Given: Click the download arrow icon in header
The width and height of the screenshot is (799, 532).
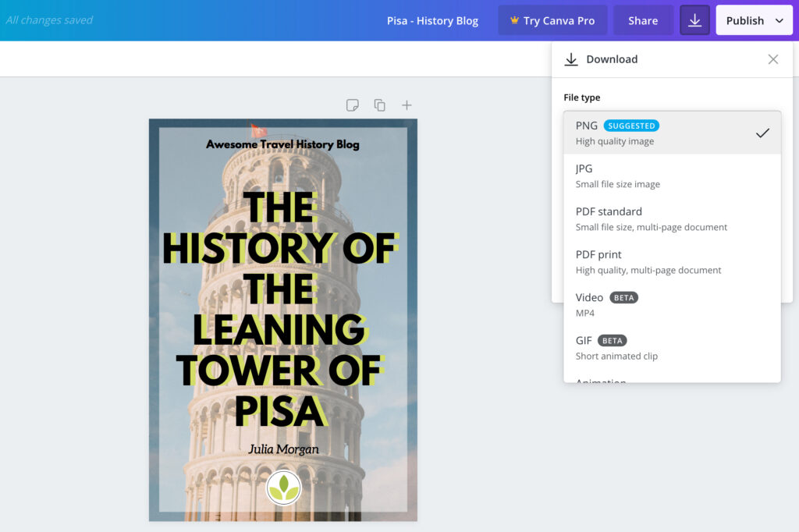Looking at the screenshot, I should click(x=694, y=20).
